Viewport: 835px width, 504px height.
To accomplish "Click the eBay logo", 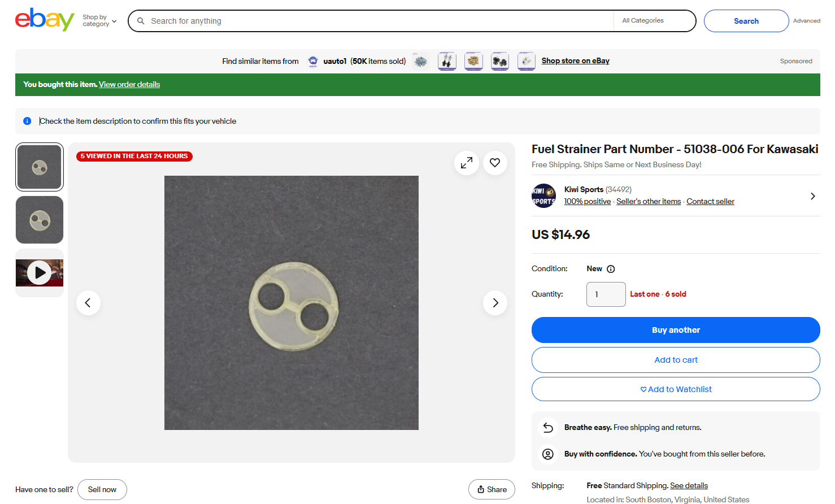I will click(44, 20).
